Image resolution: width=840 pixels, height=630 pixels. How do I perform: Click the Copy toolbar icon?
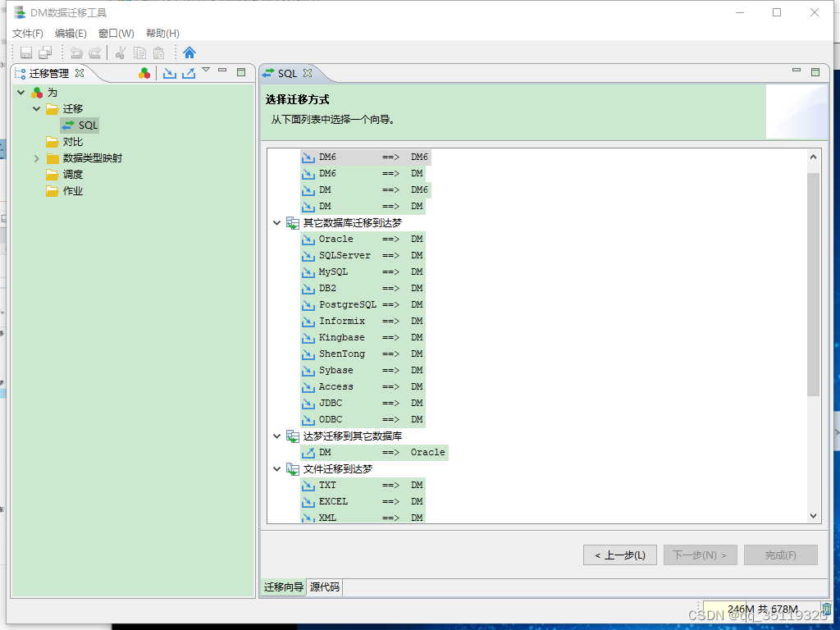(x=139, y=52)
